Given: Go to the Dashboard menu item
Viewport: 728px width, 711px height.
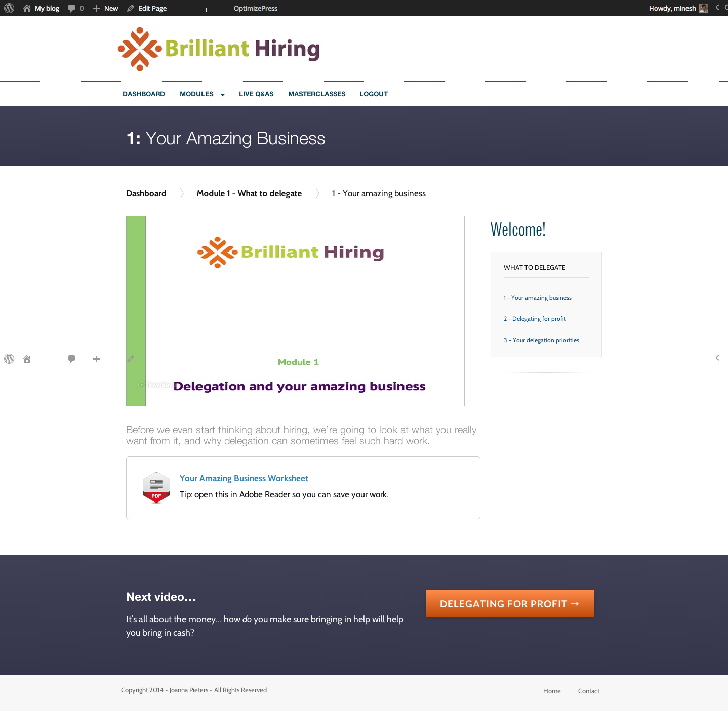Looking at the screenshot, I should 144,94.
